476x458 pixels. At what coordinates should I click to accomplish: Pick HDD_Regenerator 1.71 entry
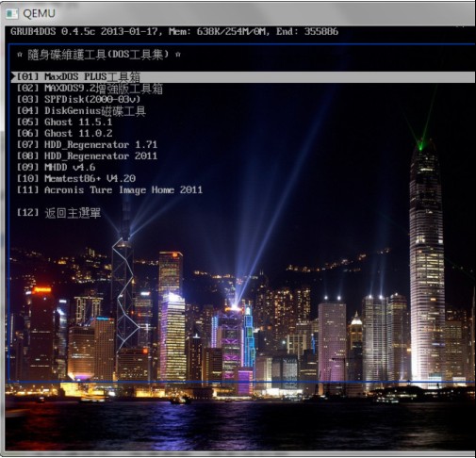pos(87,145)
